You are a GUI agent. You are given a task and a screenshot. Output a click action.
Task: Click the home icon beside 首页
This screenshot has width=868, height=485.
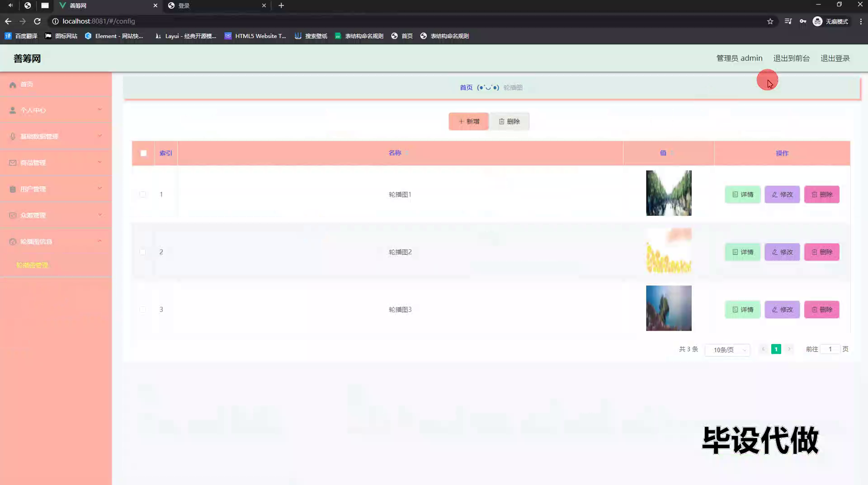[13, 85]
